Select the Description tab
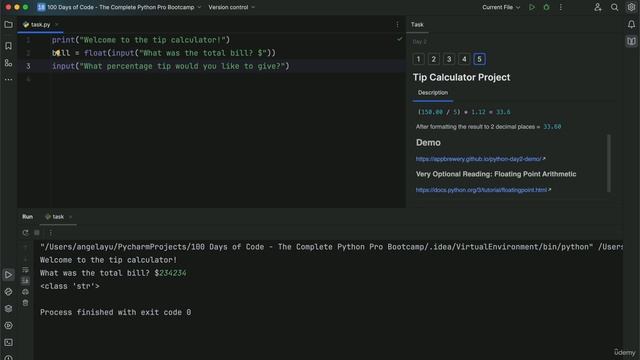The image size is (640, 360). [x=433, y=93]
